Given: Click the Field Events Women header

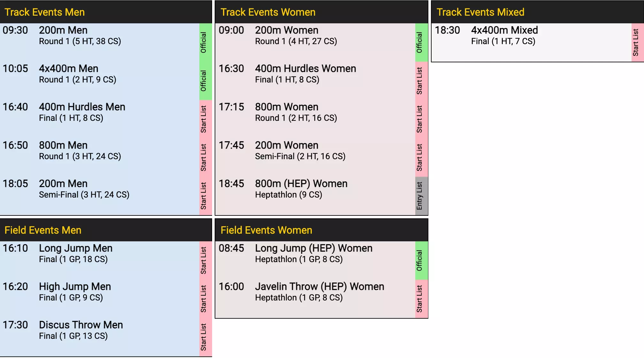Looking at the screenshot, I should (x=266, y=230).
